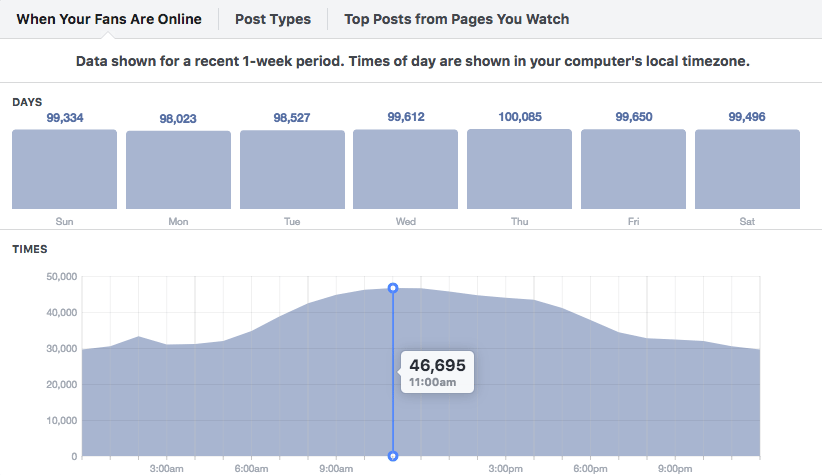
Task: Click the Sun day label
Action: (64, 221)
